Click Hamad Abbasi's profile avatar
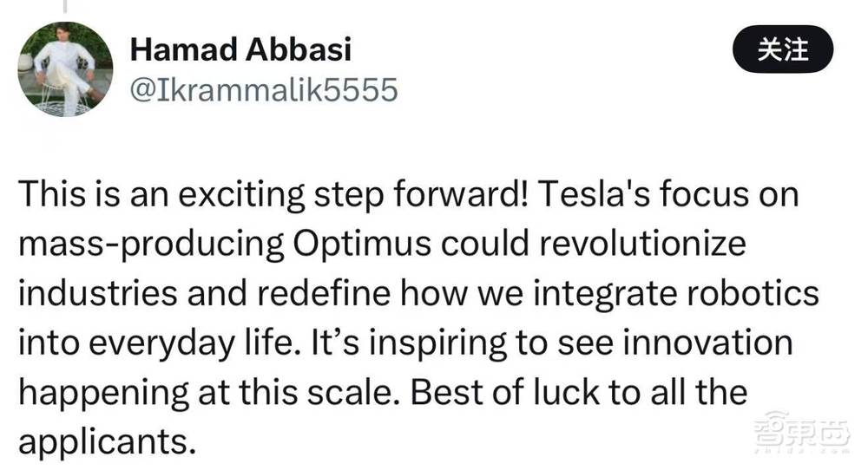This screenshot has height=470, width=868. point(65,69)
